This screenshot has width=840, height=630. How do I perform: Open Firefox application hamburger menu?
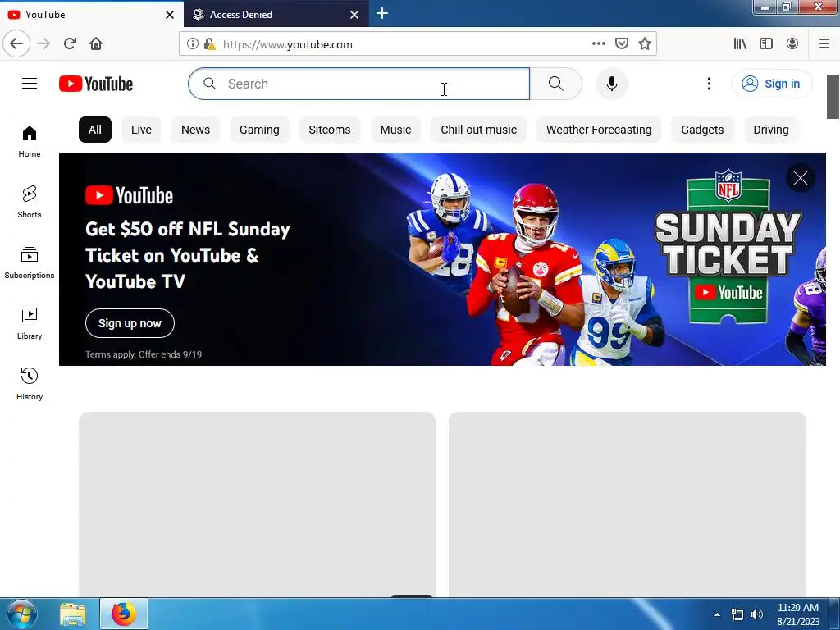pyautogui.click(x=824, y=44)
